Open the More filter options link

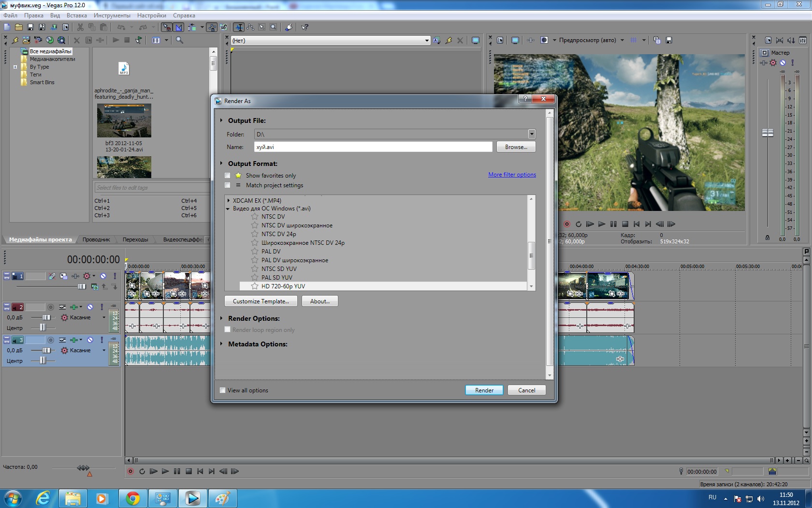click(x=512, y=175)
